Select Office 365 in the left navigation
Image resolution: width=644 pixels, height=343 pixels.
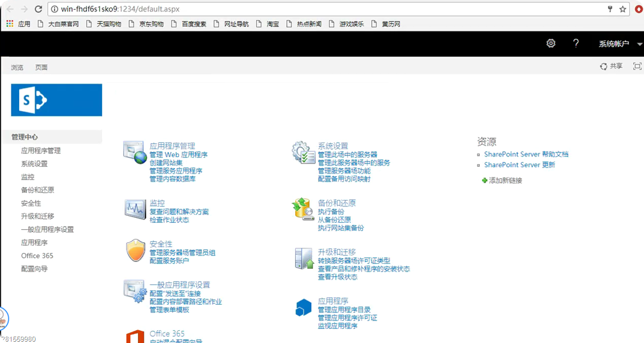pos(37,255)
